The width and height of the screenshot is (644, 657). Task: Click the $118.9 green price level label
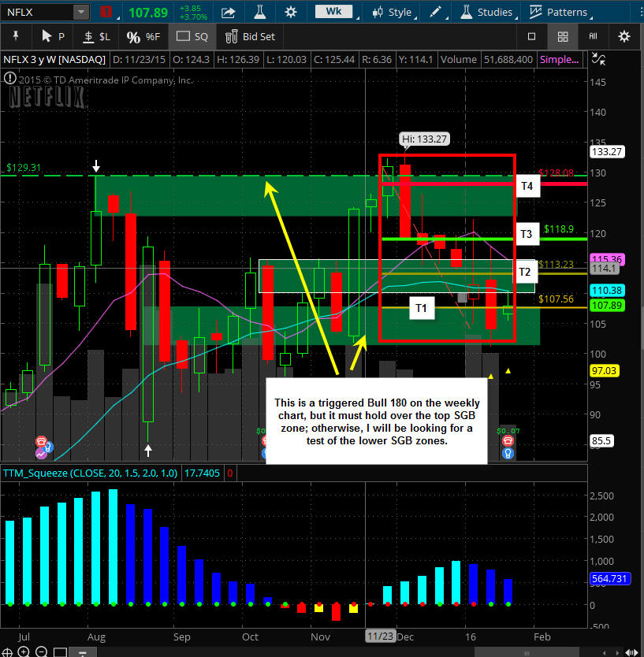point(558,228)
